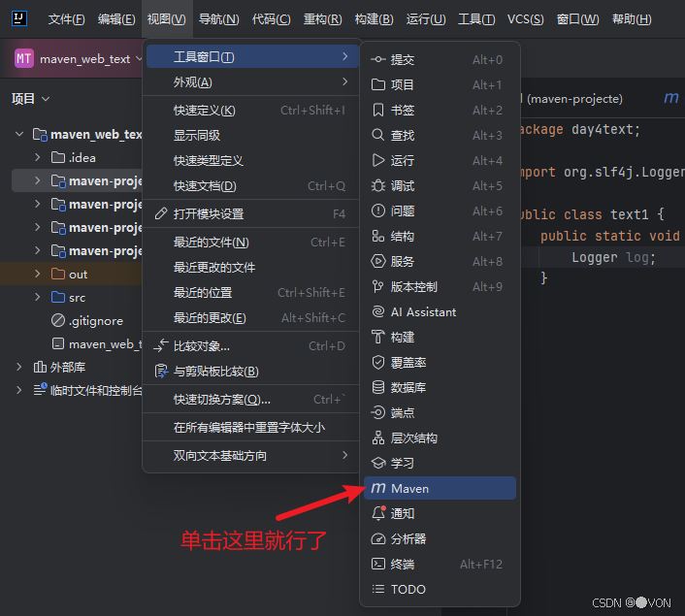Open the 外观(A) submenu
Screen dimensions: 685x616
pos(252,82)
